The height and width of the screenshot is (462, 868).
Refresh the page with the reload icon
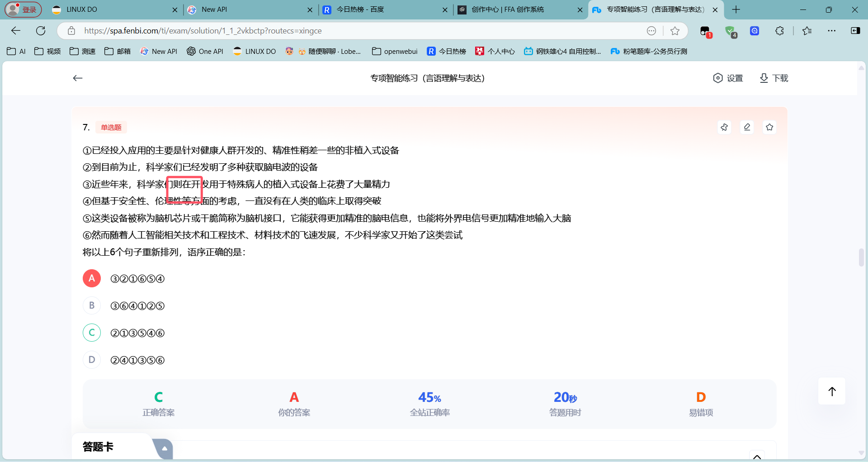tap(41, 31)
